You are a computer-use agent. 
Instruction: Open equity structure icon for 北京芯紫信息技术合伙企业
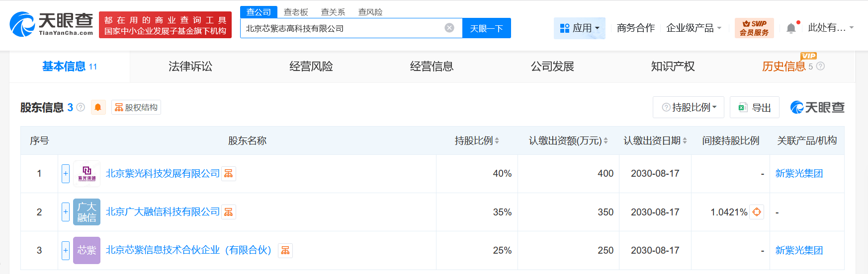pyautogui.click(x=285, y=251)
